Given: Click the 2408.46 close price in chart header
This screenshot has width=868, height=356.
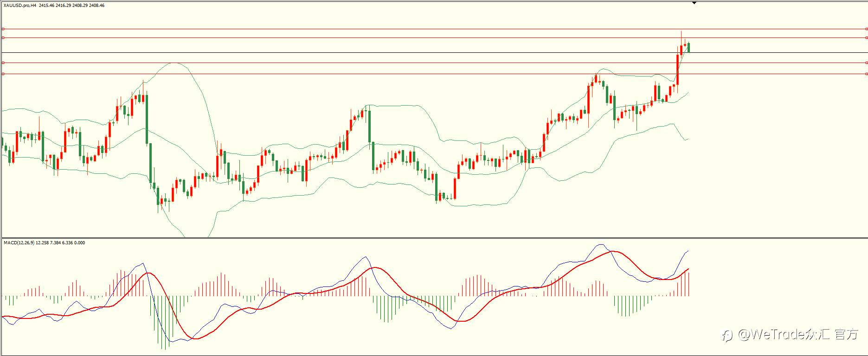Looking at the screenshot, I should point(96,6).
